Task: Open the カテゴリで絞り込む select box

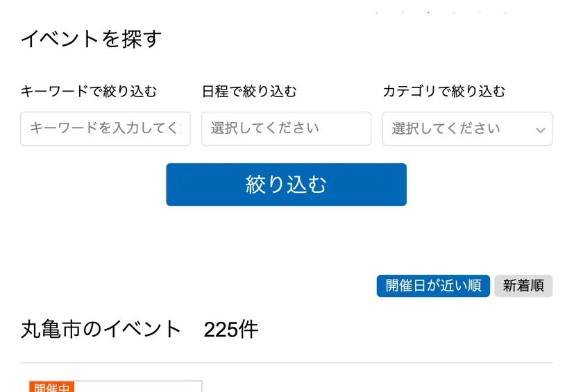Action: pos(467,129)
